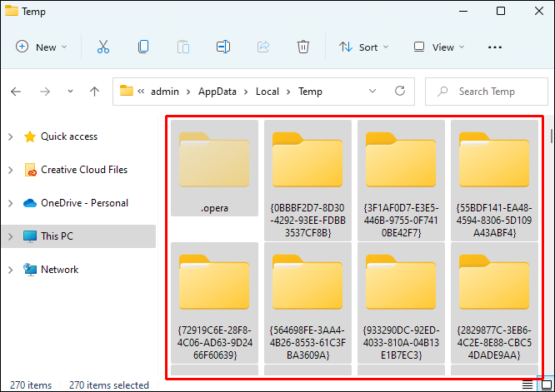The height and width of the screenshot is (392, 555).
Task: Open recent locations chevron dropdown
Action: [71, 92]
